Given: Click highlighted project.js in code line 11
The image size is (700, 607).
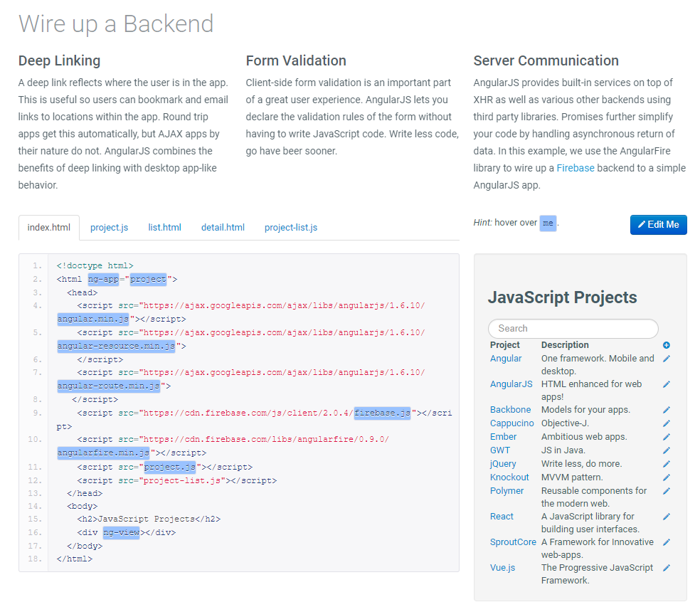Looking at the screenshot, I should [169, 468].
